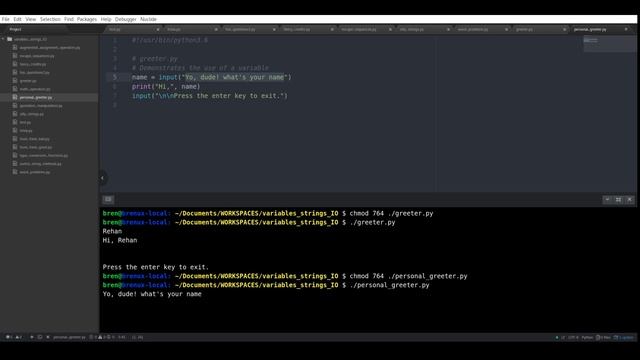The image size is (640, 360).
Task: Open silly_strings.py in the project tree
Action: coord(31,114)
